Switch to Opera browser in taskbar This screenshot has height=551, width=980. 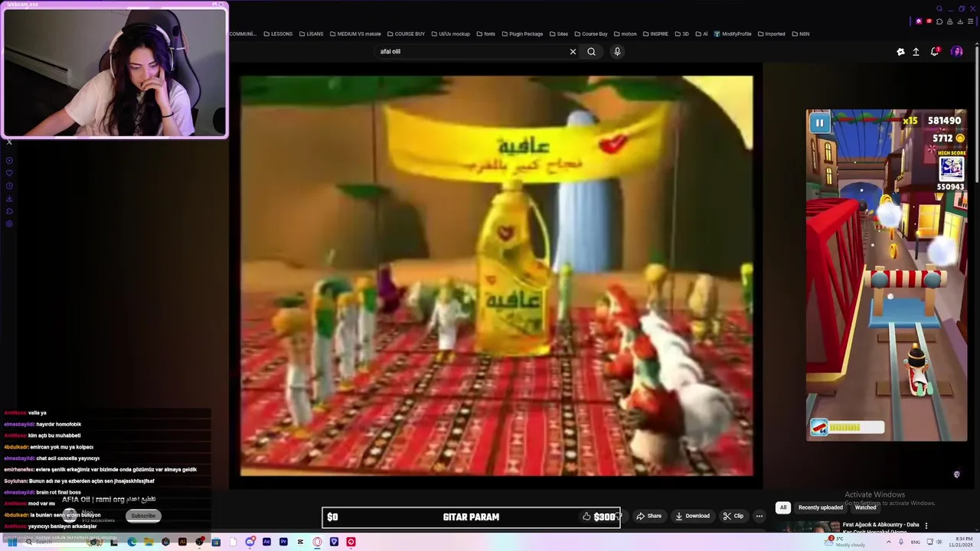point(317,542)
